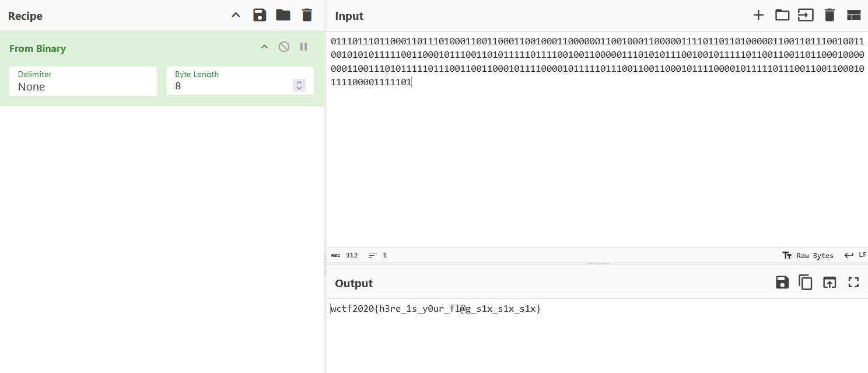
Task: Save output to file
Action: click(782, 283)
